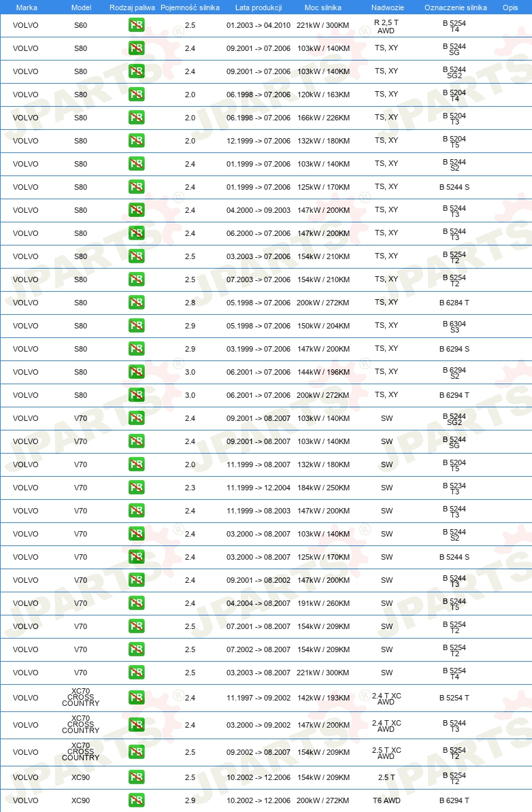Screen dimensions: 532x812
Task: Click the Model column header
Action: tap(82, 7)
